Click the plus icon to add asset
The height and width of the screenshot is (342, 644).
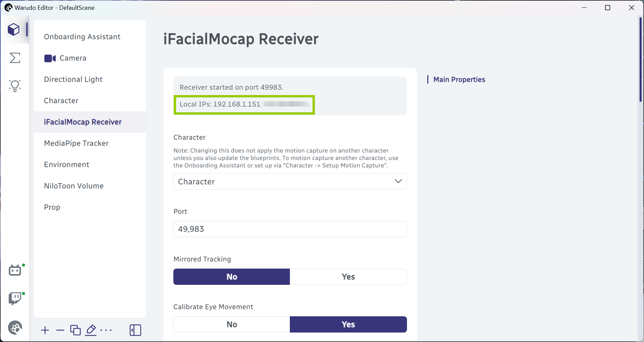[45, 330]
